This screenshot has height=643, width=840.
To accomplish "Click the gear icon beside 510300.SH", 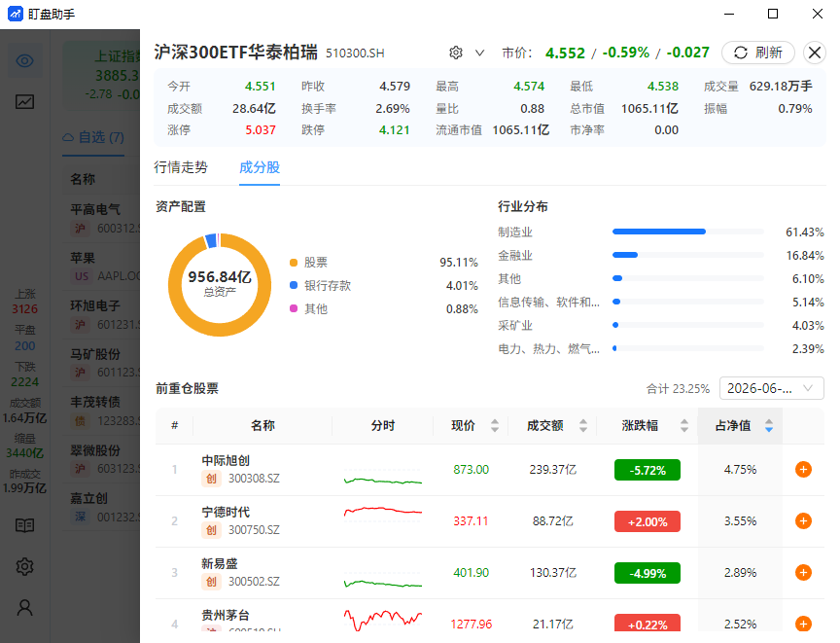I will point(456,53).
